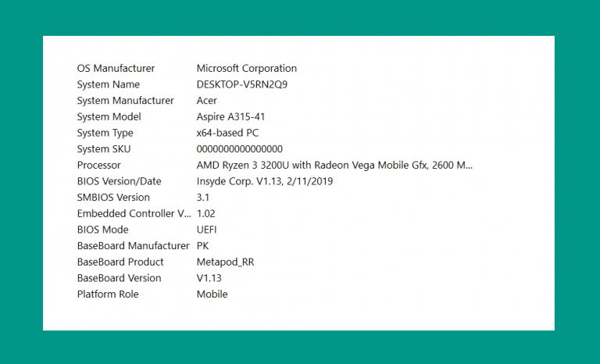Select the System SKU zeros value
Viewport: 600px width, 364px height.
(240, 149)
